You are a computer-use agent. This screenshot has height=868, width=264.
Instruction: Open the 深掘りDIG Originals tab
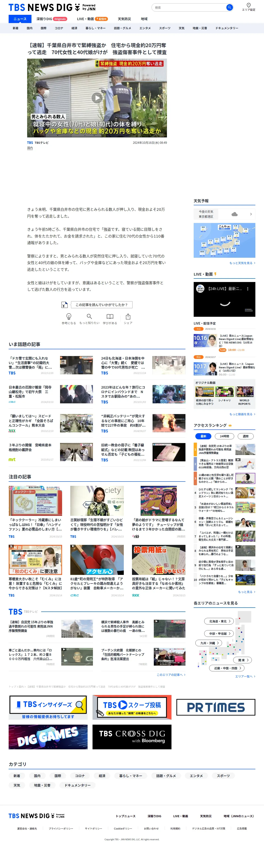[52, 19]
